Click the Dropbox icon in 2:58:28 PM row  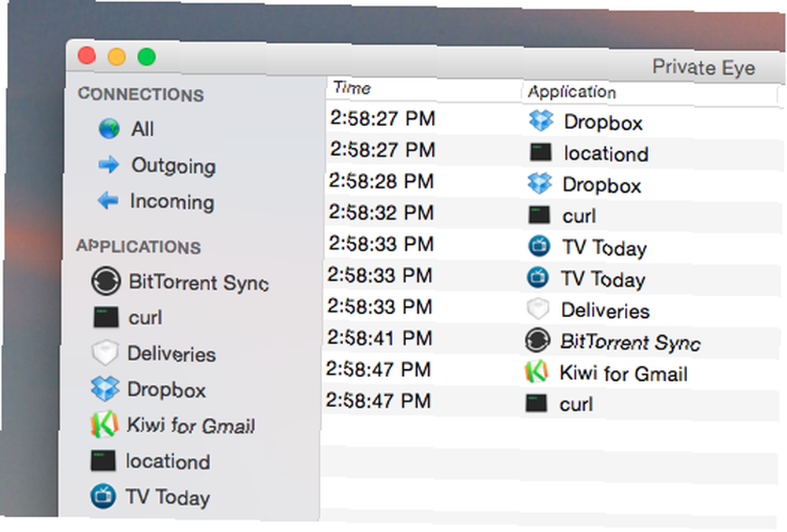[540, 183]
